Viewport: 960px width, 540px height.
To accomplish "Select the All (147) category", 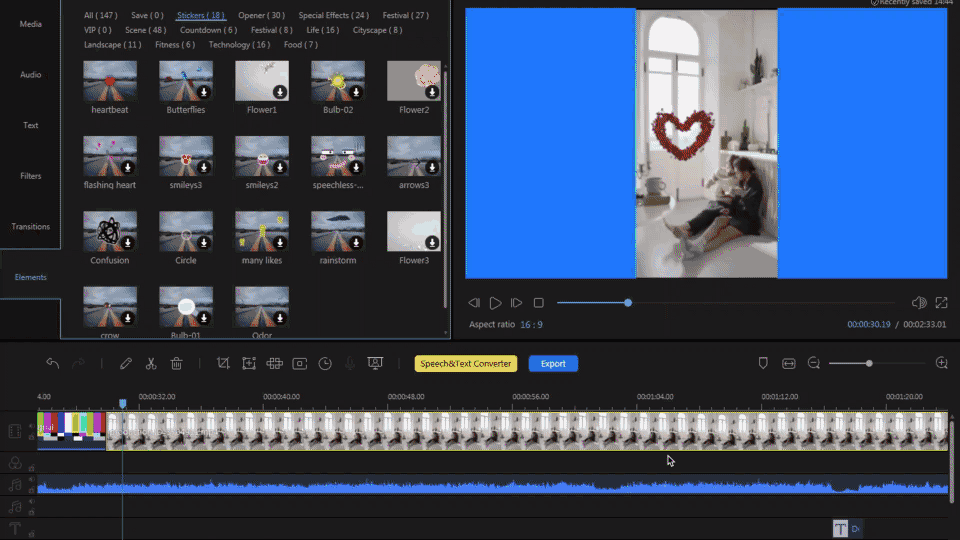I will point(100,15).
